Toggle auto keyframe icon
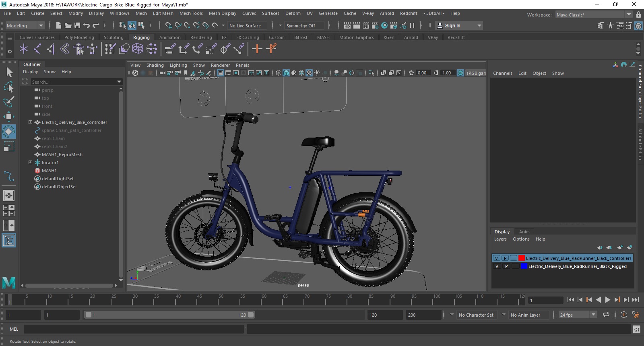The width and height of the screenshot is (644, 346). point(624,315)
